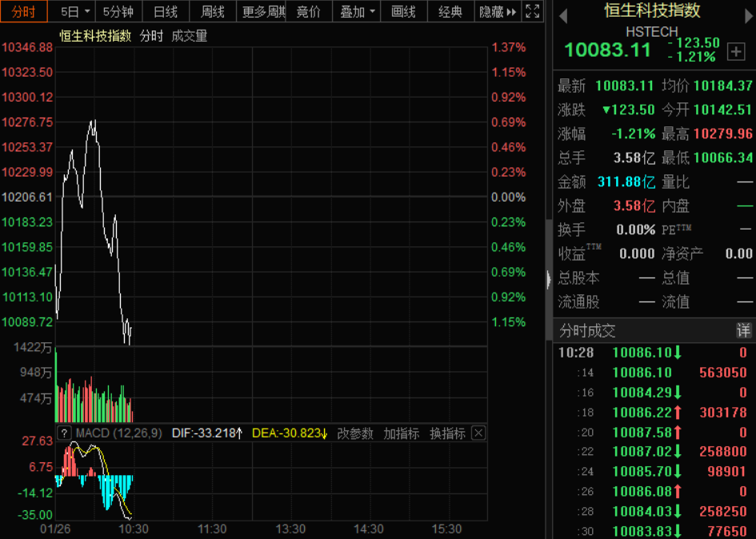The width and height of the screenshot is (756, 539).
Task: Switch to the 周线 weekly chart
Action: (x=213, y=11)
